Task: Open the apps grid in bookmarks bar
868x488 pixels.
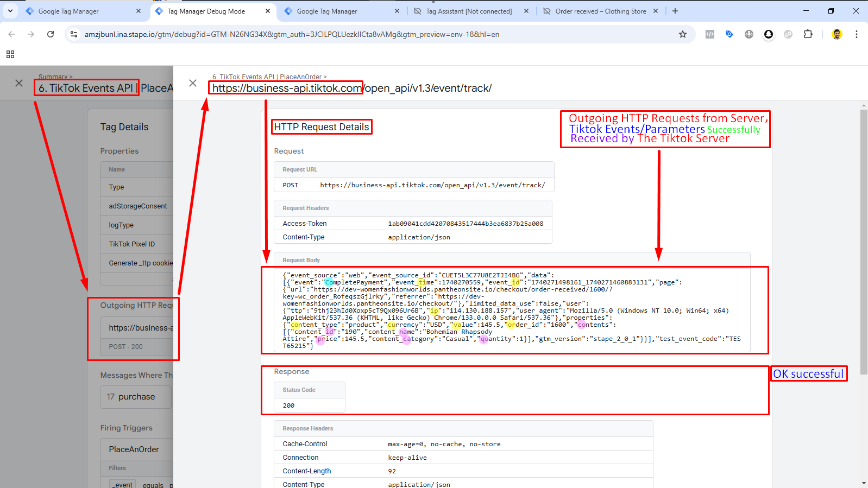Action: (x=10, y=54)
